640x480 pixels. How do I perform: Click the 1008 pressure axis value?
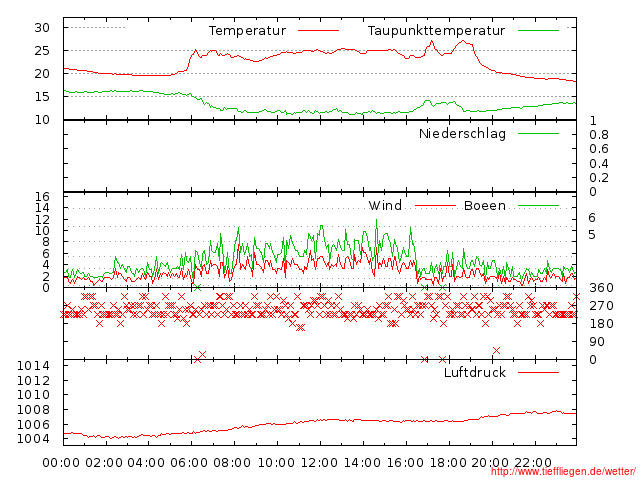(x=33, y=409)
